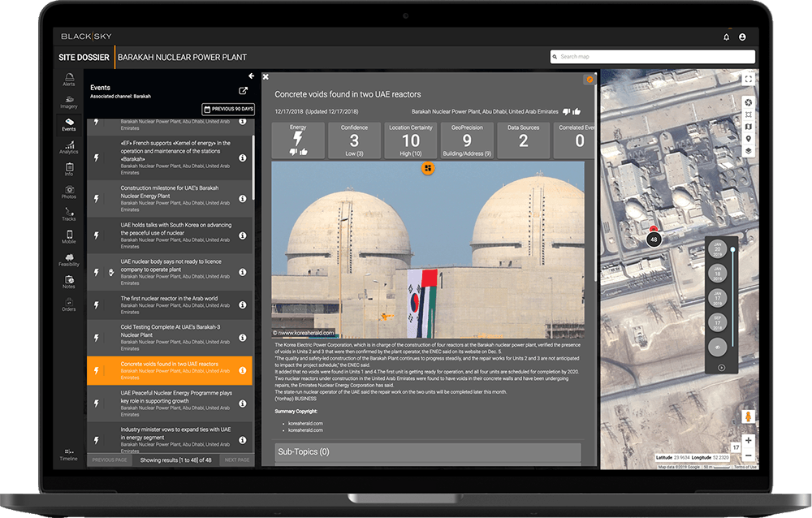Open 'Construction milestone for UAE's Barakah' event

coord(170,198)
